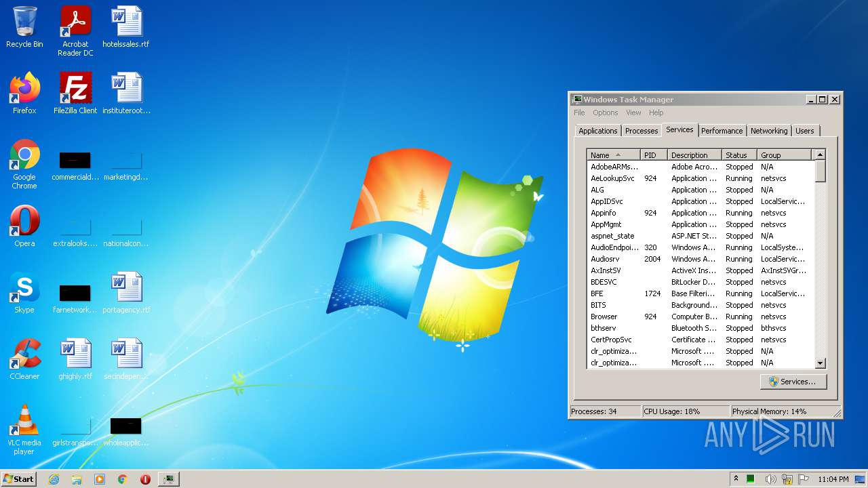Select the BDESVC service row

click(701, 282)
